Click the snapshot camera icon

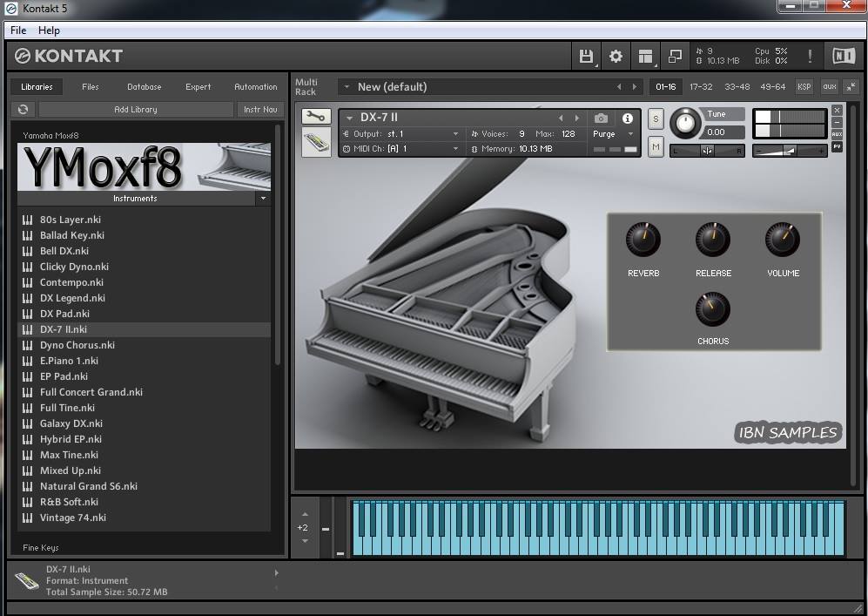[x=601, y=118]
